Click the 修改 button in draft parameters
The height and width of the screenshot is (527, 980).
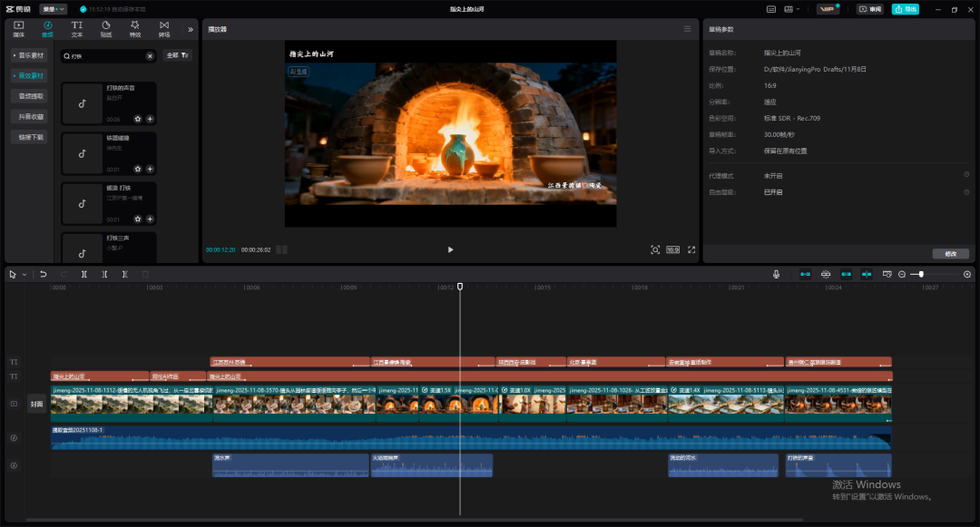click(950, 254)
